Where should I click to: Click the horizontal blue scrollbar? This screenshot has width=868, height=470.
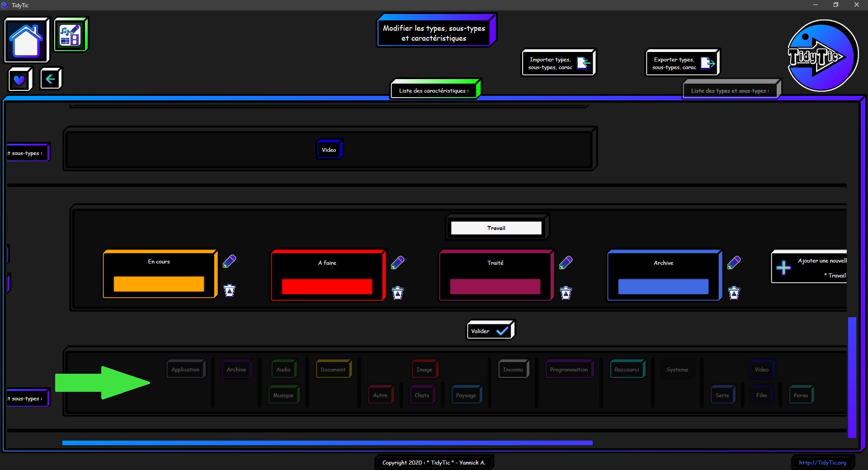tap(327, 443)
